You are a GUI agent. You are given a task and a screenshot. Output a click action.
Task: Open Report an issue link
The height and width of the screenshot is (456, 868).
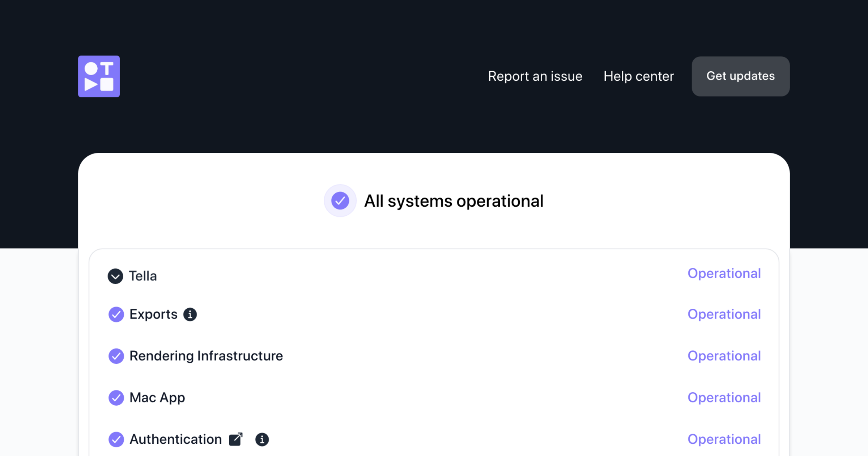[535, 76]
